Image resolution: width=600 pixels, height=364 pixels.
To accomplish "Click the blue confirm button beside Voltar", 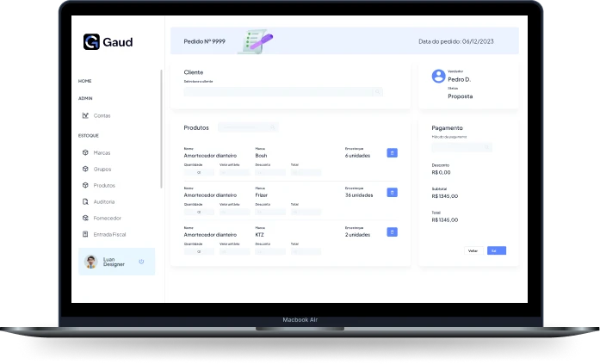I will [x=496, y=250].
